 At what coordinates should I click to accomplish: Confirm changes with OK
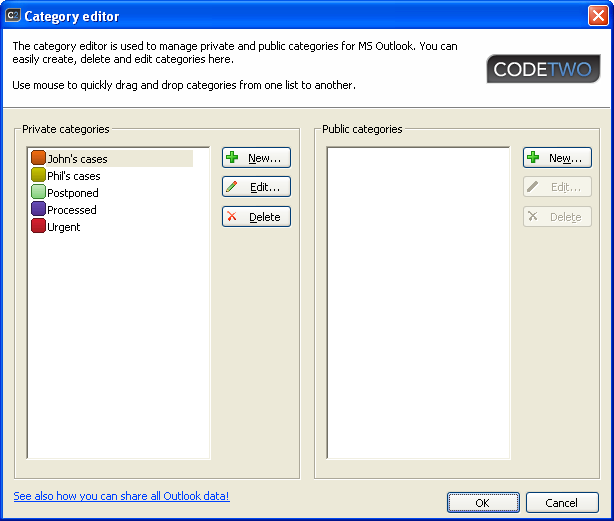(x=483, y=503)
